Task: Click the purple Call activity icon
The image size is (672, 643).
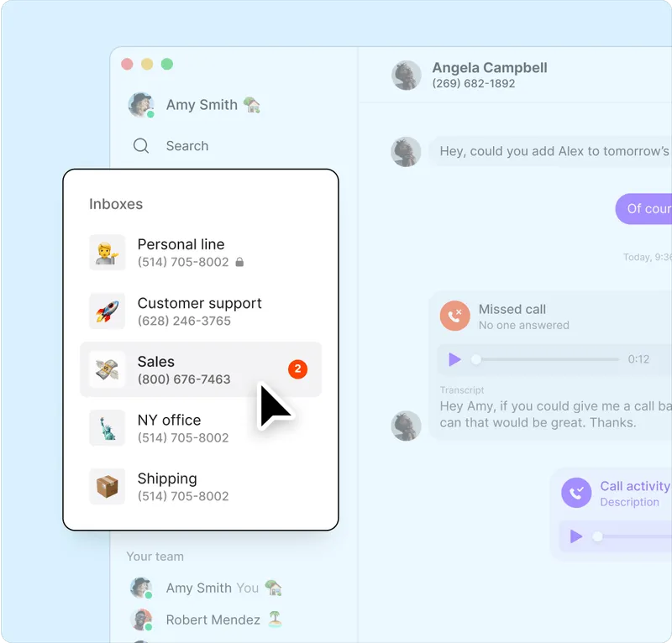Action: [576, 493]
